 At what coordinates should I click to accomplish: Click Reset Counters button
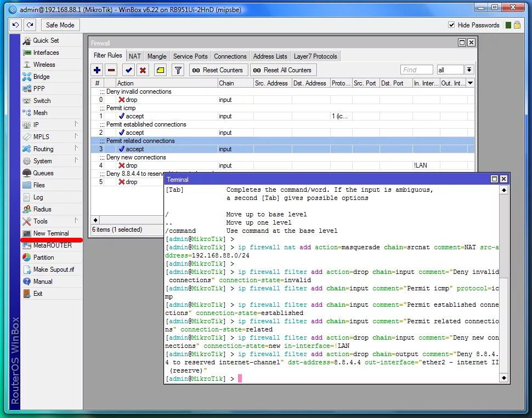218,70
